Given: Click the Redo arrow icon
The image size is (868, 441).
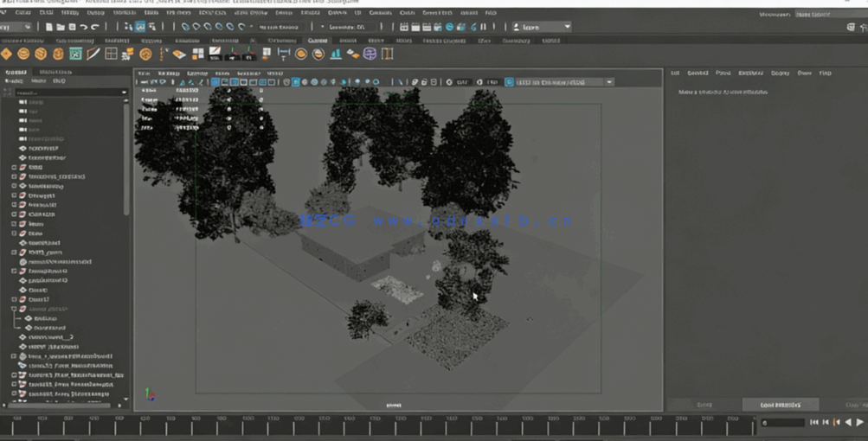Looking at the screenshot, I should tap(95, 27).
